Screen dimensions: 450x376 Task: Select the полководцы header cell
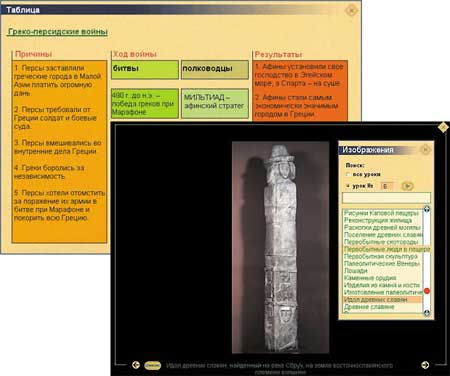click(215, 69)
